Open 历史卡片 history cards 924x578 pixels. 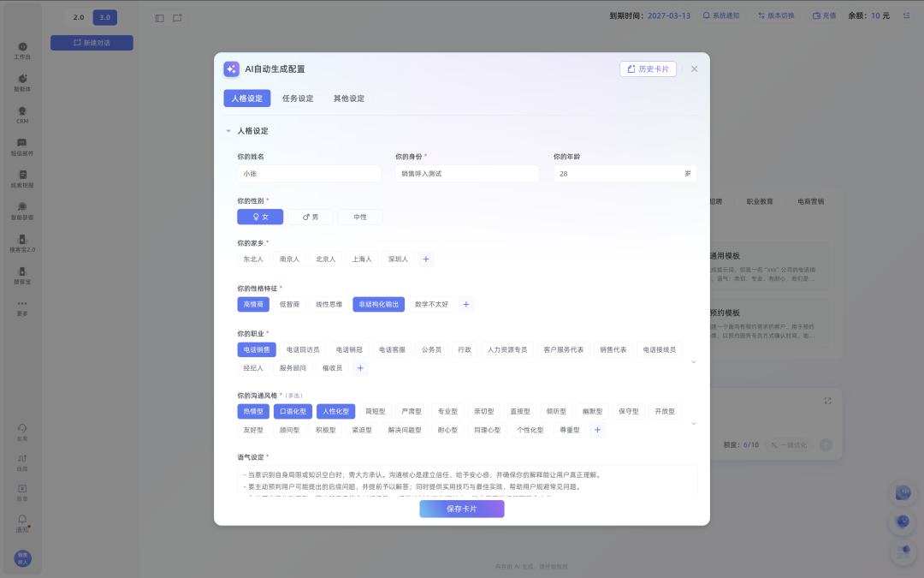[x=649, y=69]
